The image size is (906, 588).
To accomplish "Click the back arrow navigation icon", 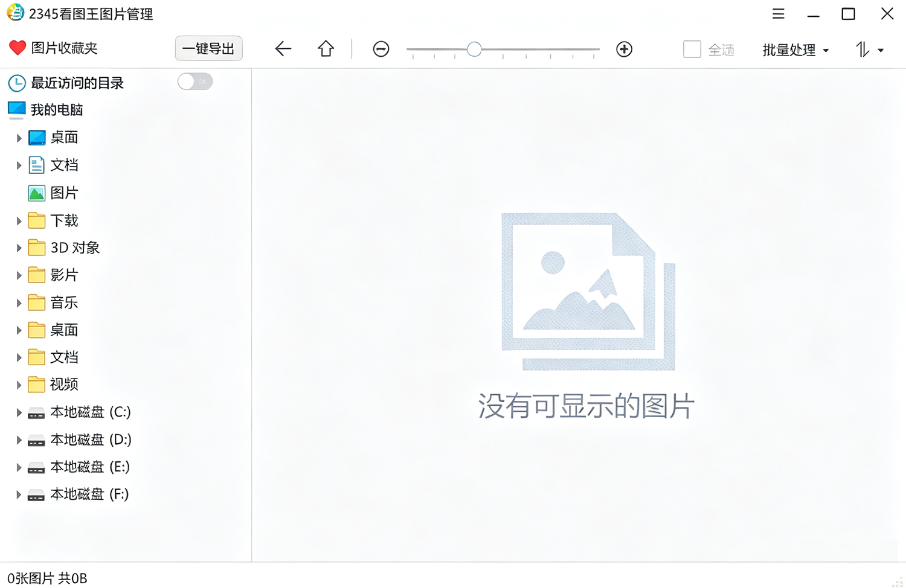I will click(283, 49).
